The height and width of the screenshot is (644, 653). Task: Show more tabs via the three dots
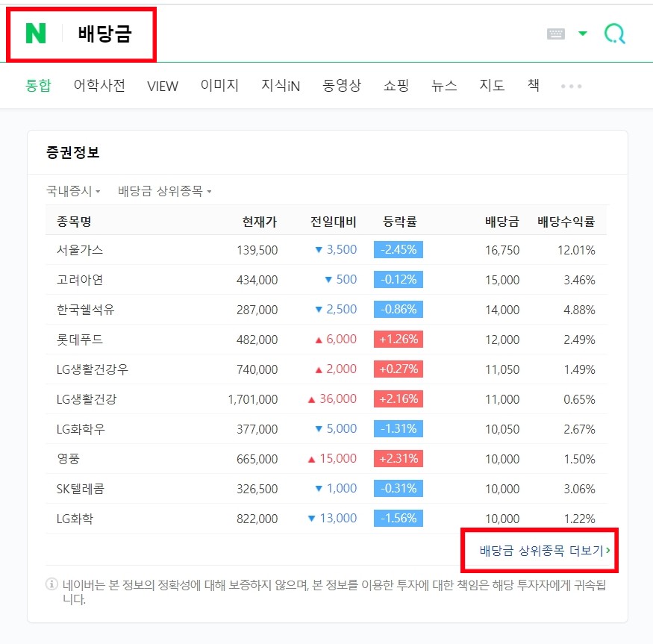point(571,87)
